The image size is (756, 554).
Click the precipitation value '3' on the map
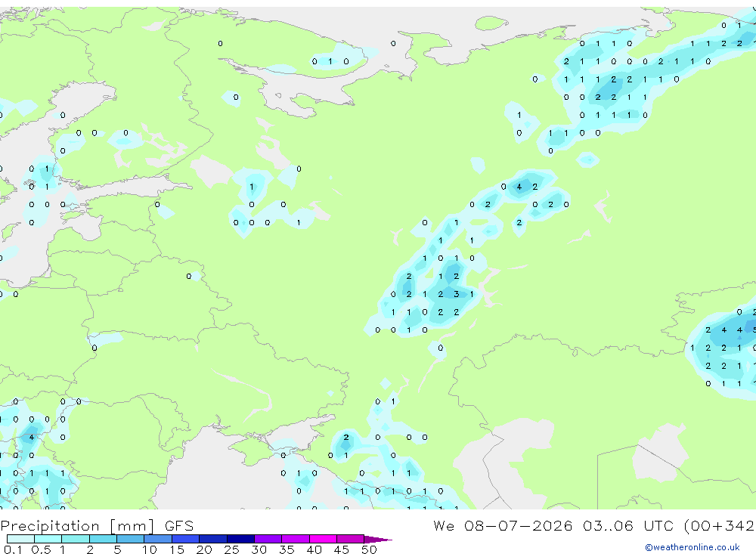(x=456, y=294)
